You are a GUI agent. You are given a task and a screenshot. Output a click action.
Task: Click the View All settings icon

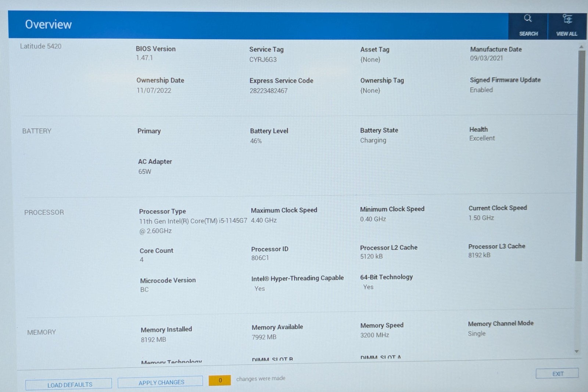(x=567, y=19)
